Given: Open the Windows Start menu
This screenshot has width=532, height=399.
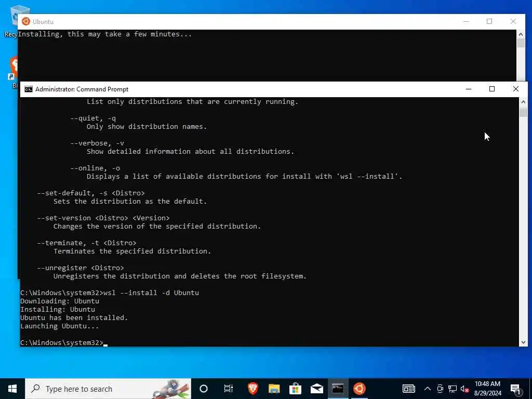Looking at the screenshot, I should click(12, 389).
